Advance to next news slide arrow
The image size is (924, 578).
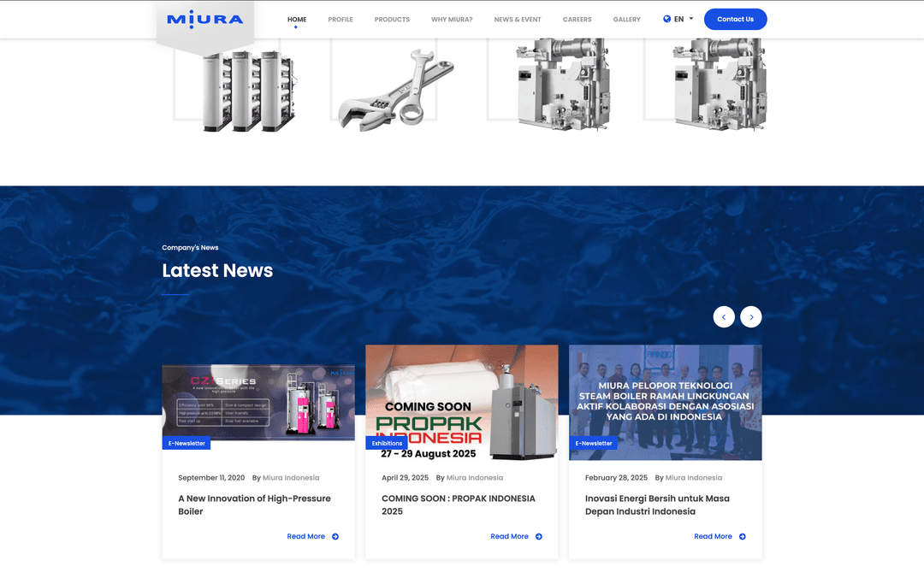pyautogui.click(x=750, y=317)
